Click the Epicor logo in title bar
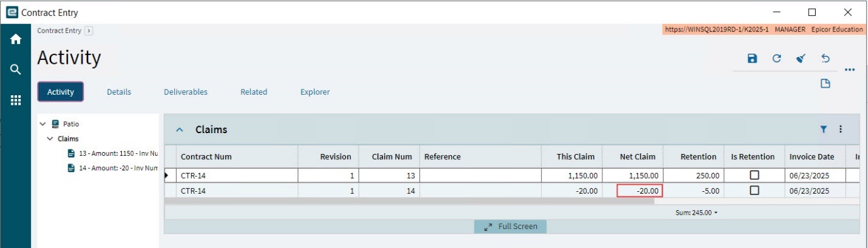This screenshot has height=248, width=868. click(11, 12)
